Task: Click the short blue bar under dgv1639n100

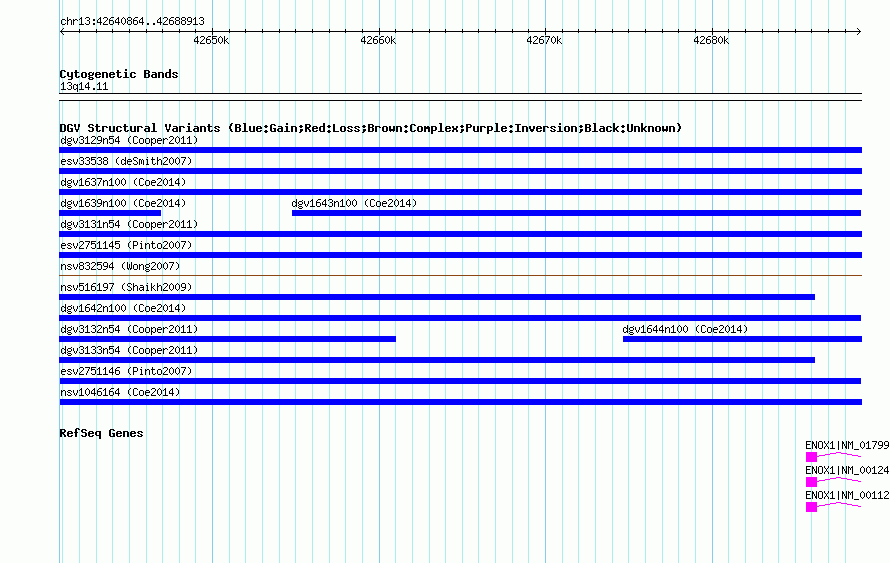Action: [110, 213]
